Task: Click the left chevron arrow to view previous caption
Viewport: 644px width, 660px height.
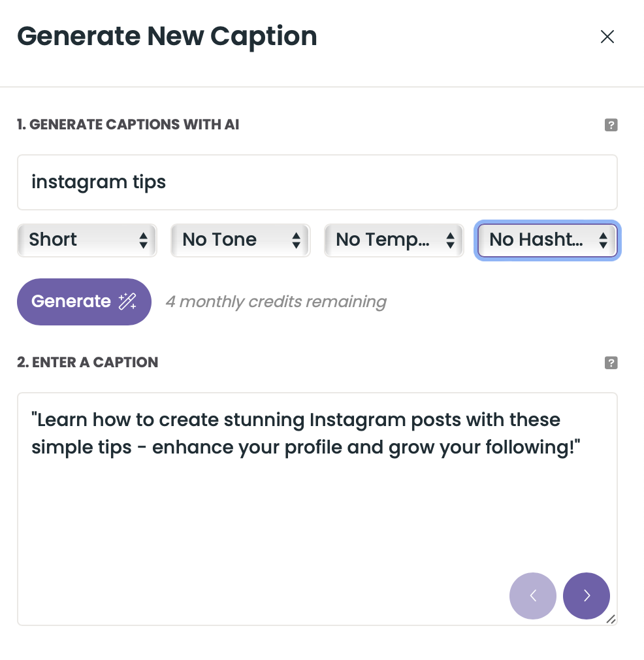Action: pyautogui.click(x=532, y=596)
